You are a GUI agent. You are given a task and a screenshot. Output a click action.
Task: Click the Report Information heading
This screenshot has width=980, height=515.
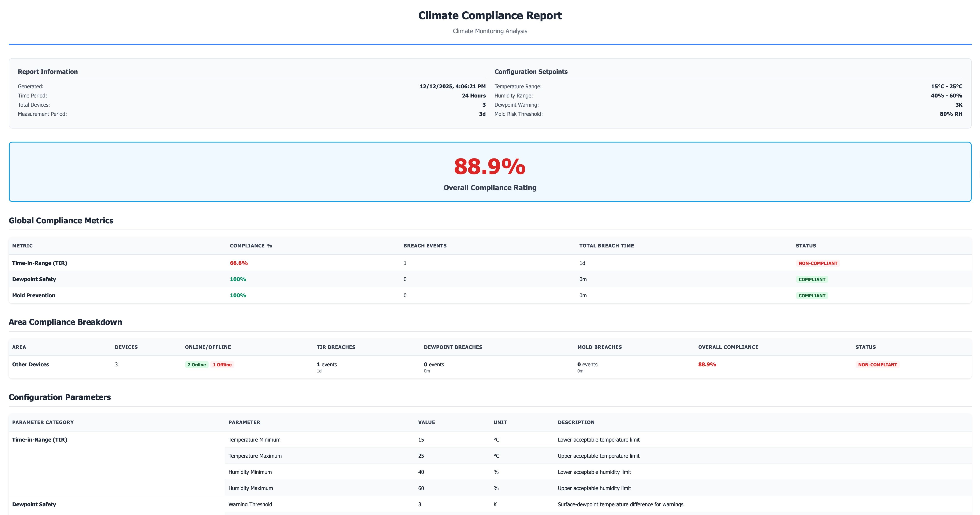[x=47, y=72]
